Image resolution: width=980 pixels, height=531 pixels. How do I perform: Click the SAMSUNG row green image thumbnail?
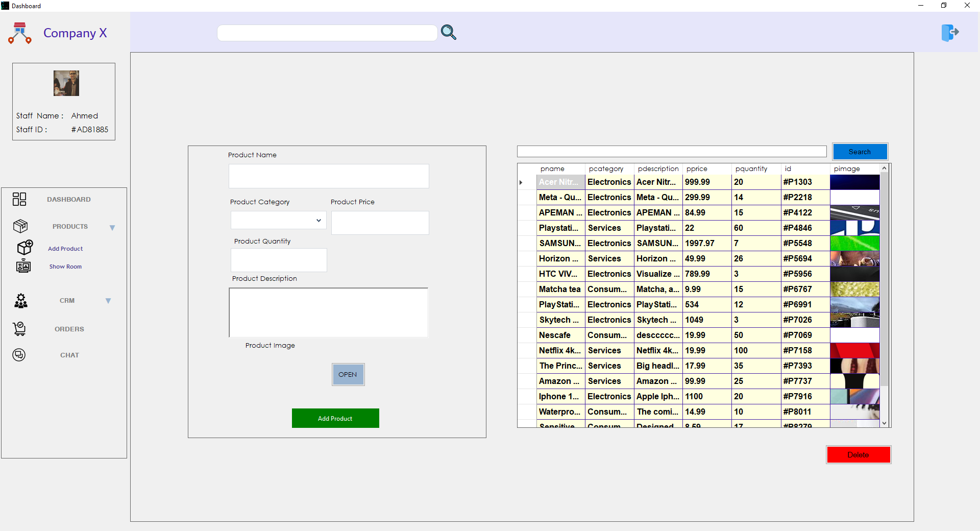click(854, 244)
